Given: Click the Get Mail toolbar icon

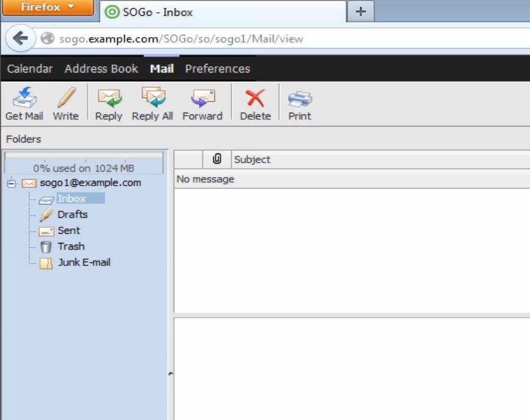Looking at the screenshot, I should [x=24, y=97].
